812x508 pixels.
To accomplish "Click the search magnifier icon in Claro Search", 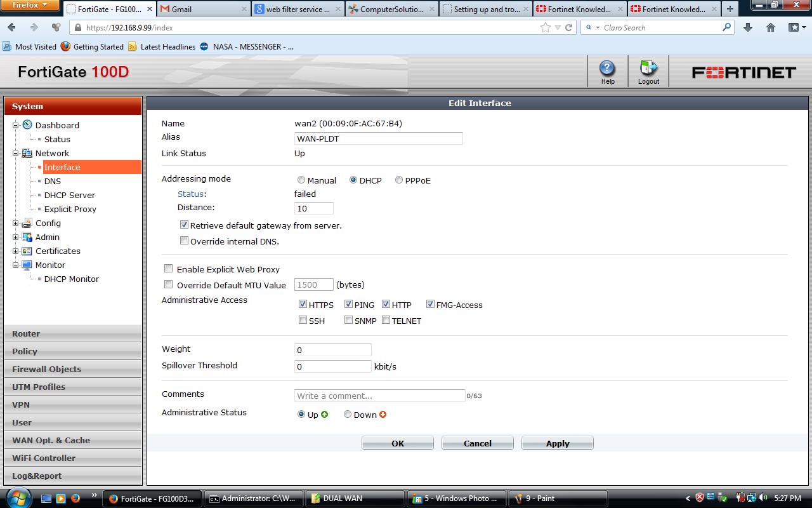I will 727,27.
